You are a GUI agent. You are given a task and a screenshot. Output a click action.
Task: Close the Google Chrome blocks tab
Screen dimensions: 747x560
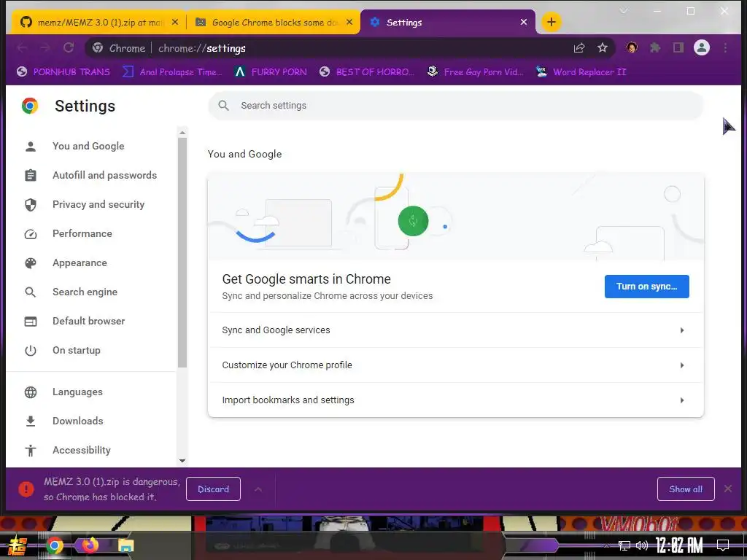[349, 22]
